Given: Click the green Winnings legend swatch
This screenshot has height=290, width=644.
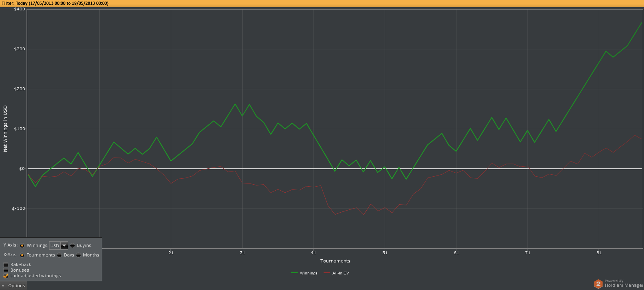Looking at the screenshot, I should click(294, 273).
